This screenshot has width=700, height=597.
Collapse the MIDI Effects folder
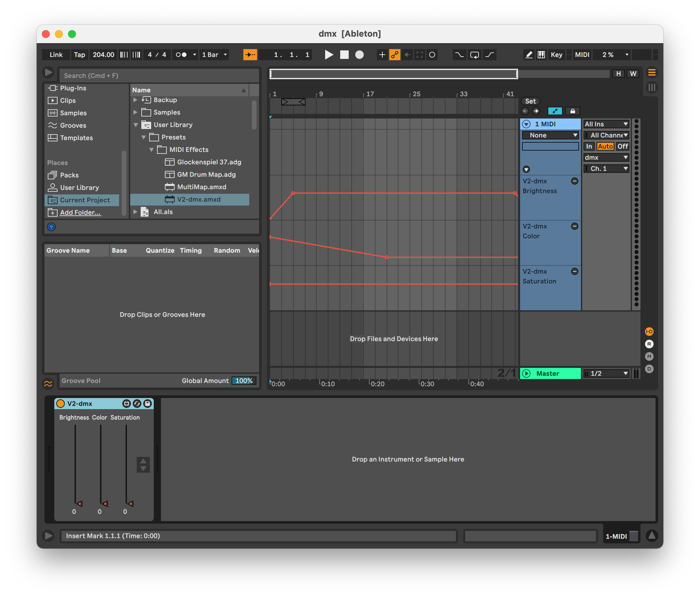(x=151, y=150)
